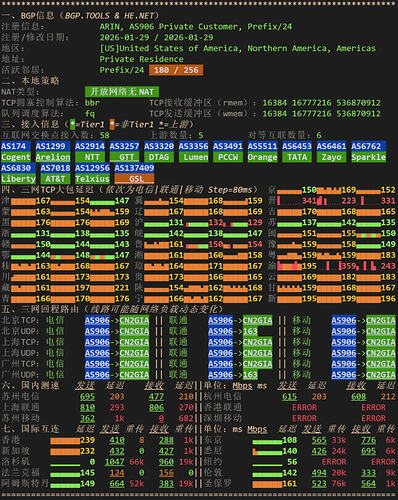Select the Arelion carrier tag
The image size is (398, 500).
point(53,157)
